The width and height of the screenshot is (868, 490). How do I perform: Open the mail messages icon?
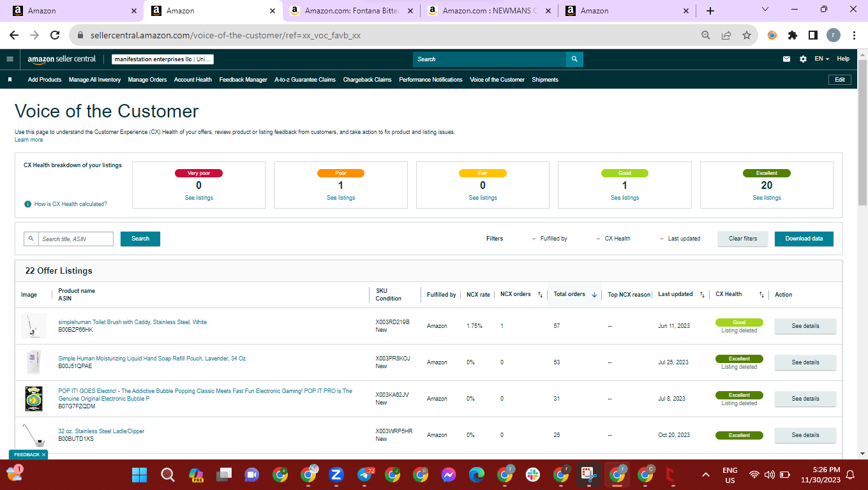coord(787,59)
